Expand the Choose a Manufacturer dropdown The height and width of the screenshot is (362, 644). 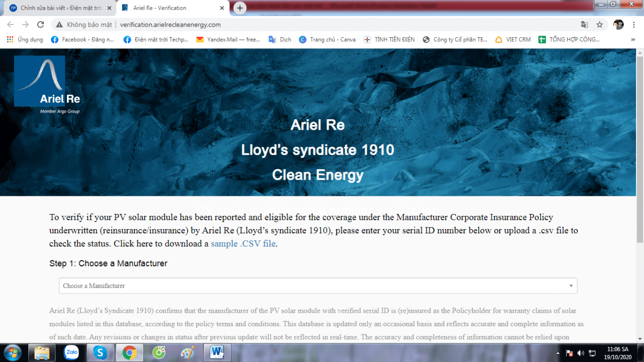pyautogui.click(x=318, y=286)
